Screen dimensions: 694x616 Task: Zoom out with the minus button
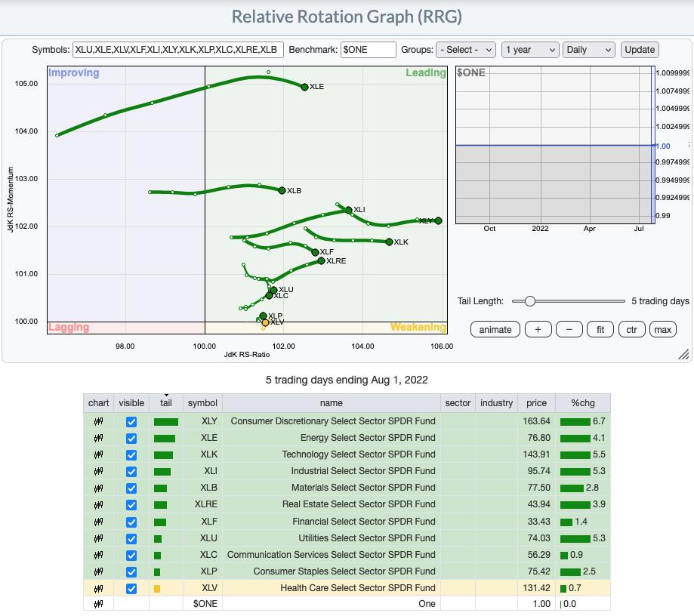[569, 330]
